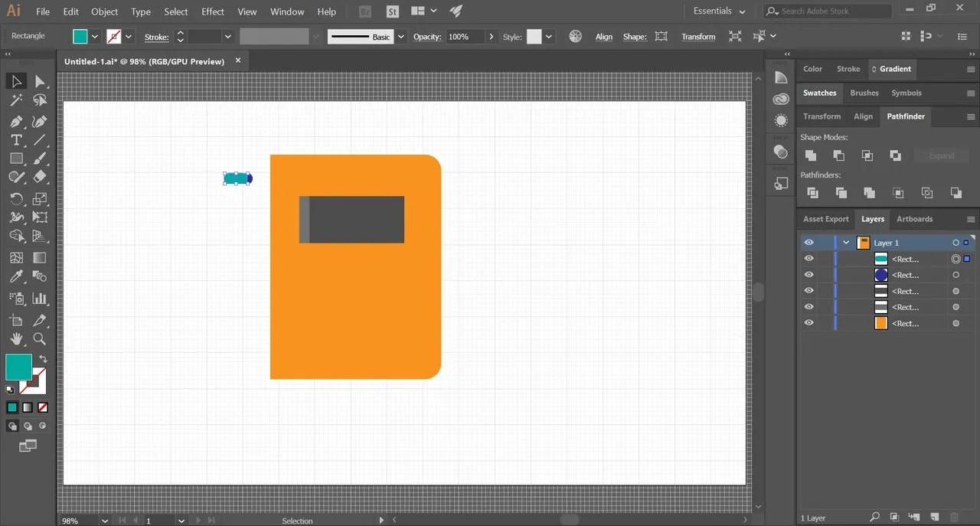The height and width of the screenshot is (526, 980).
Task: Select the Gradient tool
Action: (40, 258)
